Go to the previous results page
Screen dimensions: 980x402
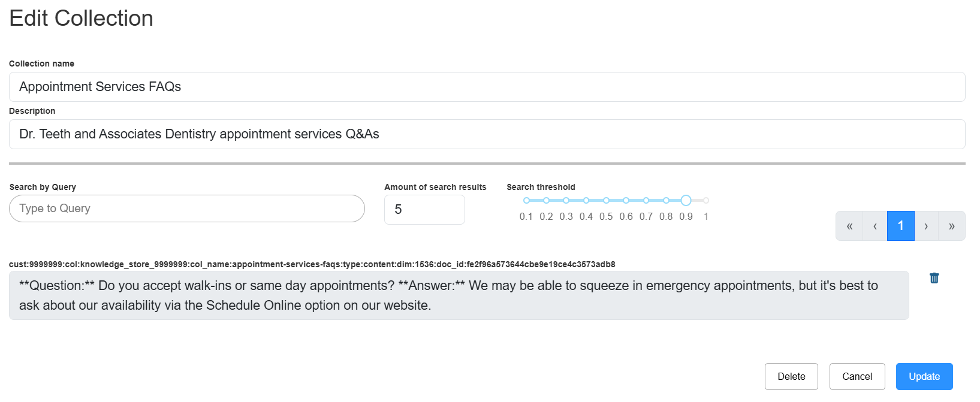(x=875, y=226)
